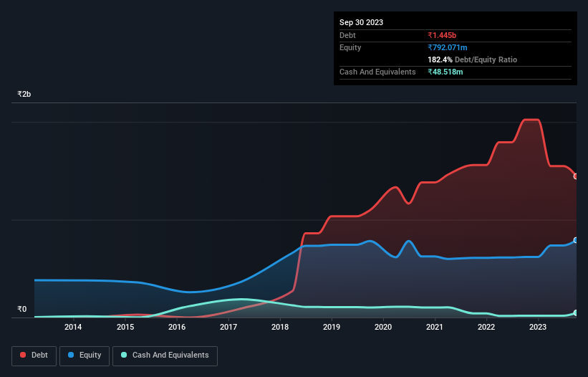Viewport: 588px width, 377px height.
Task: Click the Sep 30 2023 tooltip heading
Action: 361,22
